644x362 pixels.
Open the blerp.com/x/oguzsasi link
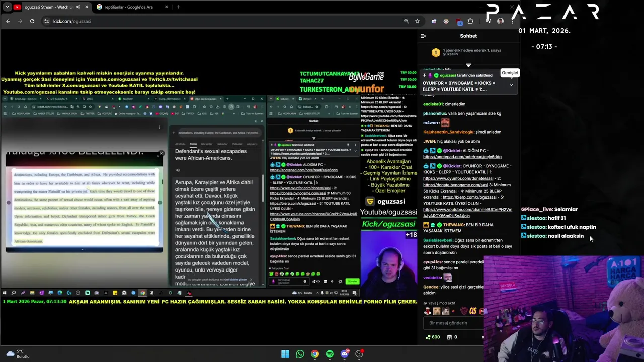coord(469,197)
